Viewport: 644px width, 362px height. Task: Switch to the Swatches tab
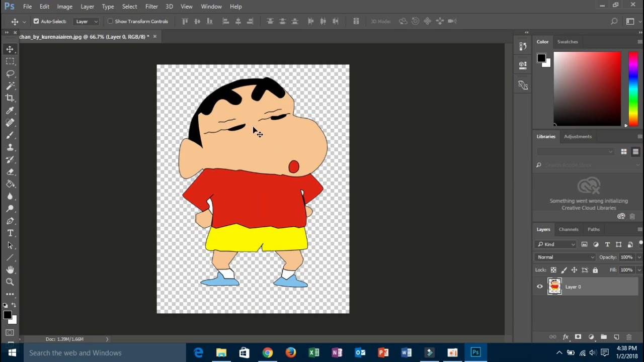click(568, 42)
